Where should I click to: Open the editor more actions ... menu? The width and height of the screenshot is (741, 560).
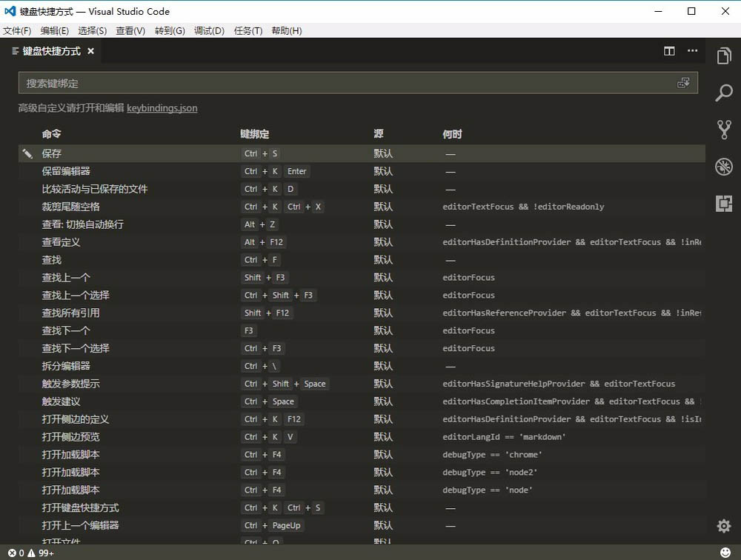692,51
